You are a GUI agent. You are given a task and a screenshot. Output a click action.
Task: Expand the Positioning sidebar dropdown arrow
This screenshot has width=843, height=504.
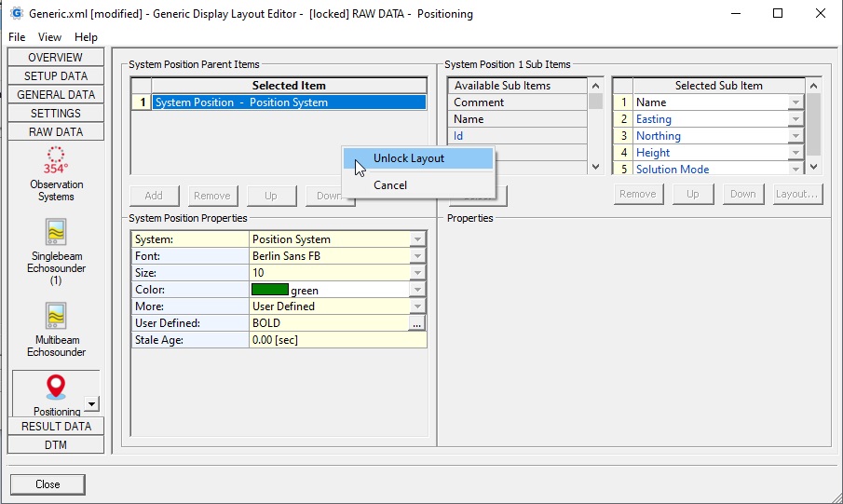(91, 404)
